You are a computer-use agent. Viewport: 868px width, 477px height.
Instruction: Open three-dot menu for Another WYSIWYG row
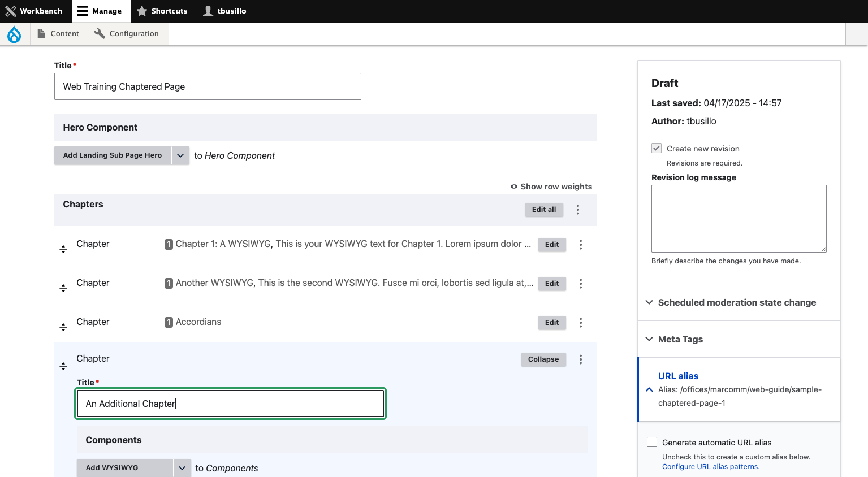581,284
